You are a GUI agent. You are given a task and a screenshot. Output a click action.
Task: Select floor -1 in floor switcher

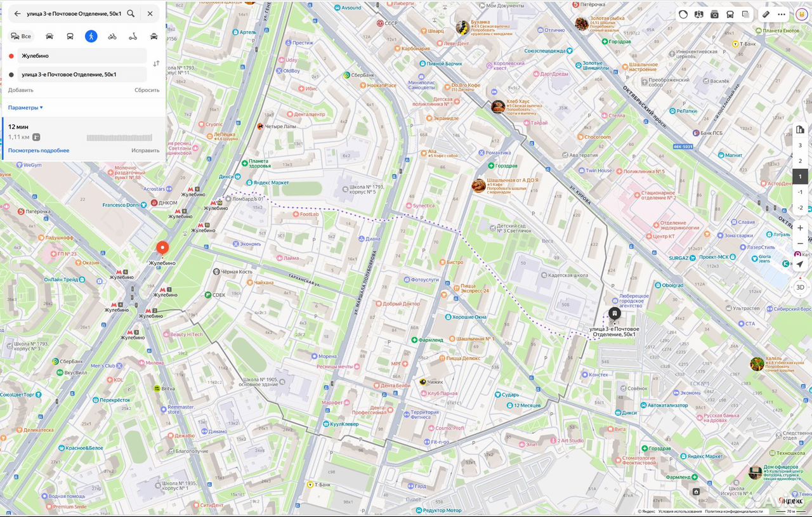[x=800, y=192]
